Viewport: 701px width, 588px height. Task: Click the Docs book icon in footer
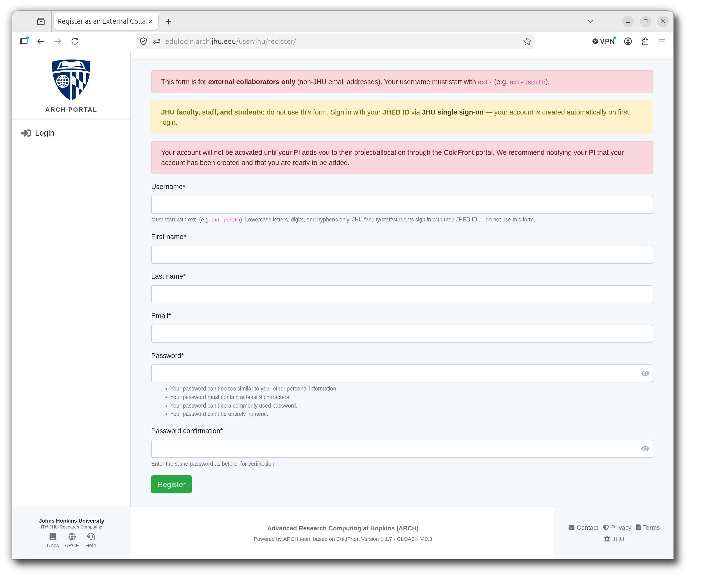click(x=53, y=537)
